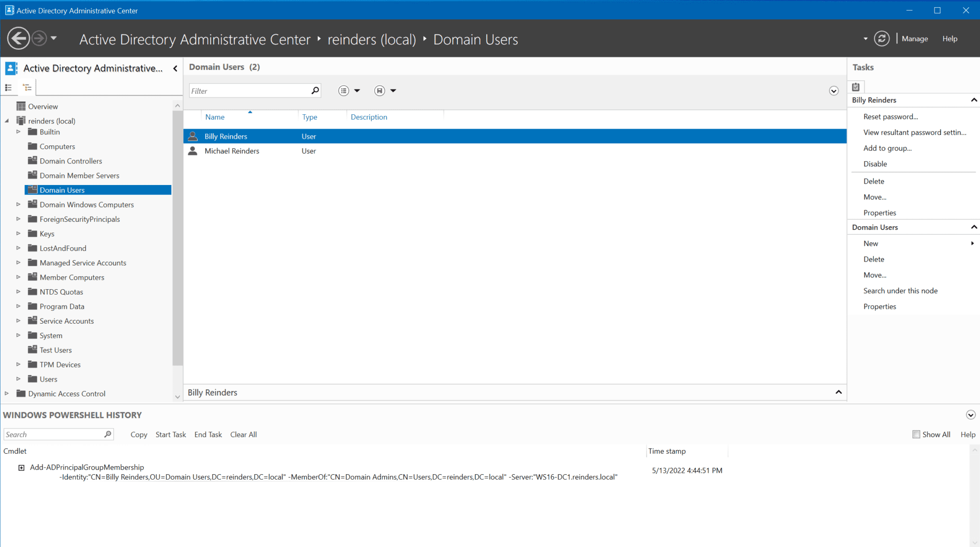The height and width of the screenshot is (547, 980).
Task: Select the tree view tab icon
Action: (27, 87)
